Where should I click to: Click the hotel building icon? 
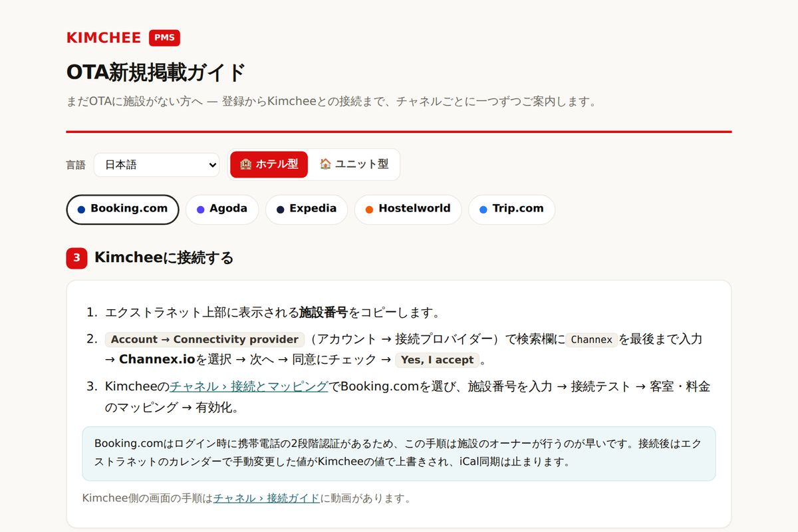[x=245, y=164]
